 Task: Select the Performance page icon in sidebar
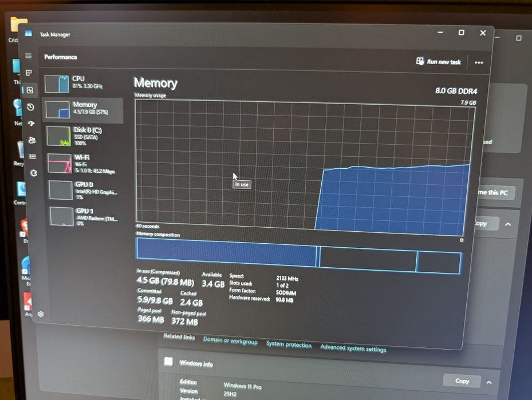30,90
